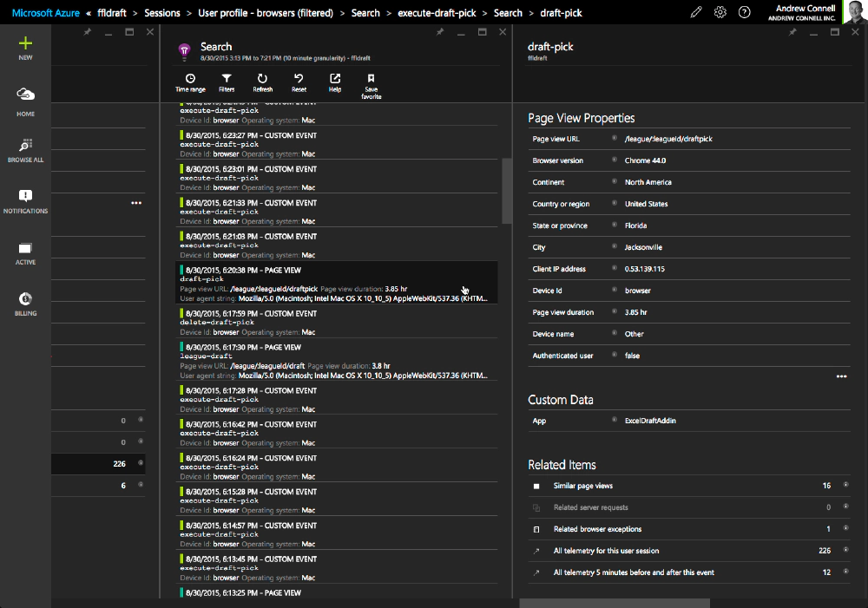Open more options under Page View Properties

[841, 376]
